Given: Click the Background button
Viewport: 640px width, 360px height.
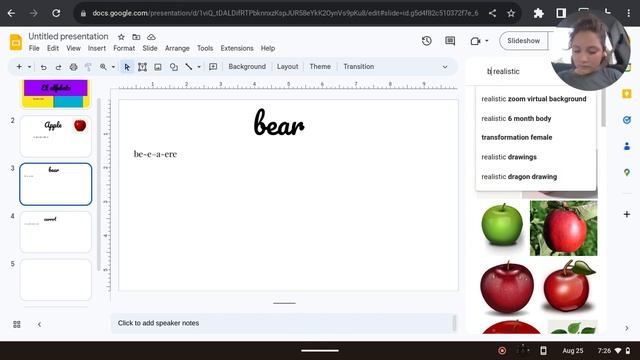Looking at the screenshot, I should tap(247, 67).
